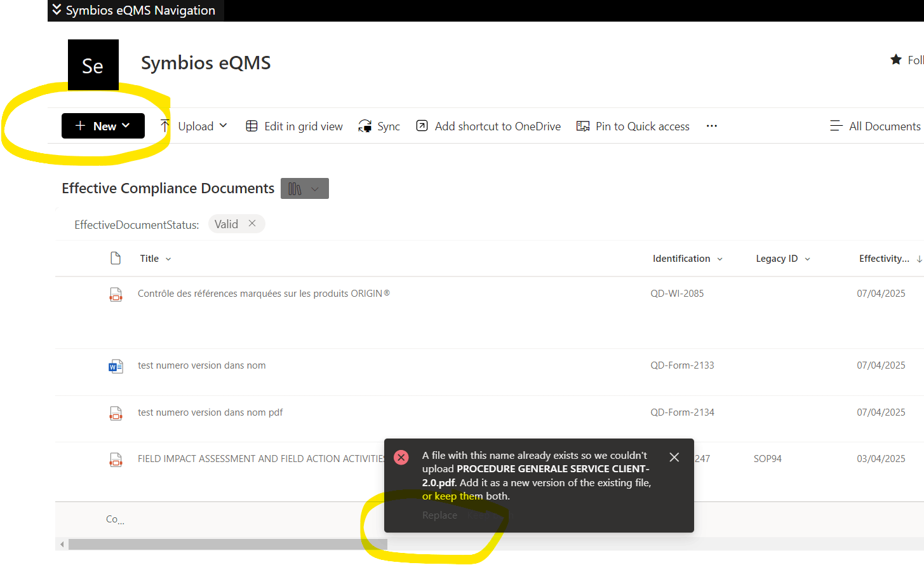This screenshot has width=924, height=565.
Task: Click PDF icon of FIELD IMPACT ASSESSMENT row
Action: coord(116,459)
